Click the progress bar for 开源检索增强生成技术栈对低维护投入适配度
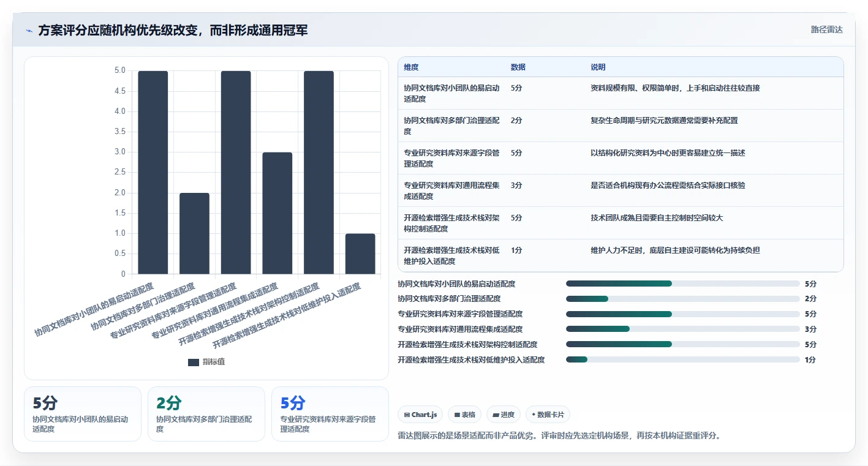868x466 pixels. coord(683,359)
